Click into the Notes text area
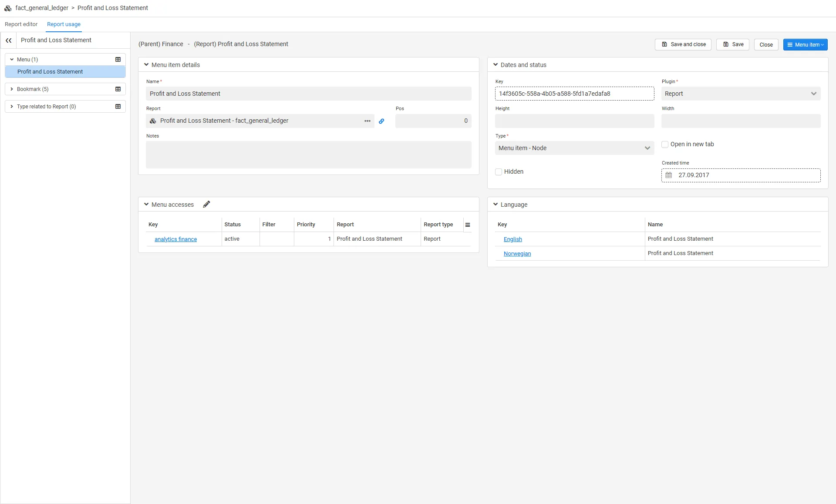 coord(309,155)
